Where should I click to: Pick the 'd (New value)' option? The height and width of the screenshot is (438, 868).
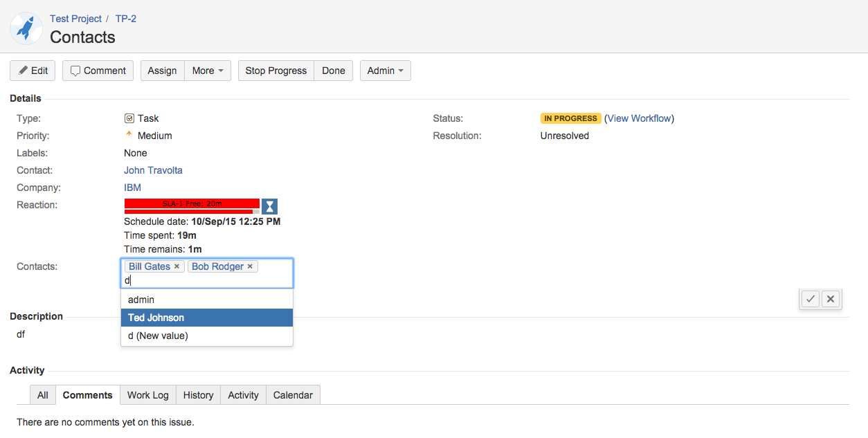coord(206,336)
